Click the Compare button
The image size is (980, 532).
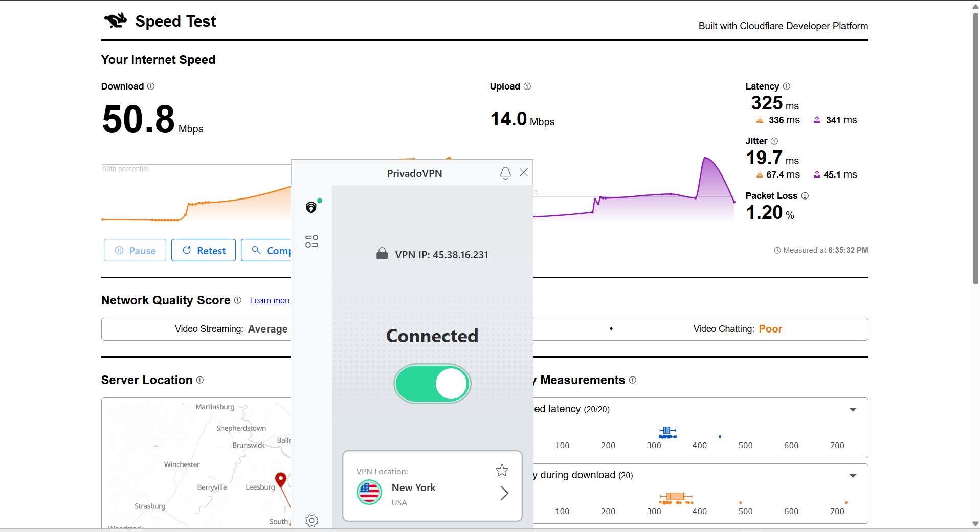point(266,250)
